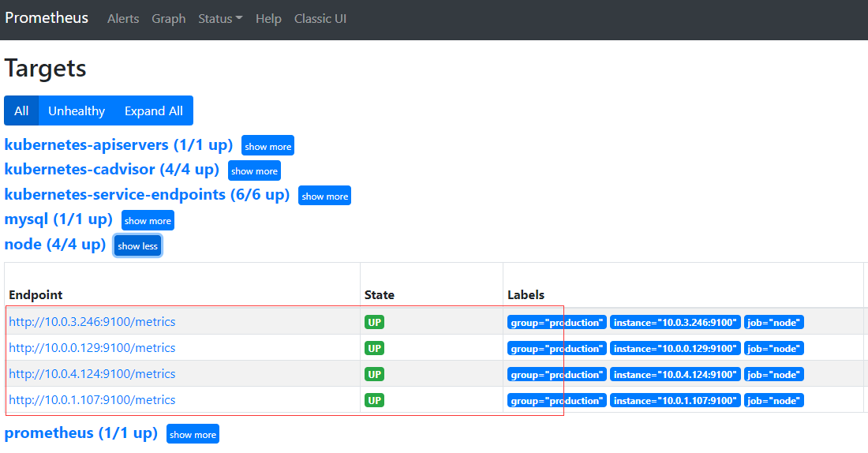Open mysql (1/1 up) heading link
The image size is (868, 453).
[58, 219]
